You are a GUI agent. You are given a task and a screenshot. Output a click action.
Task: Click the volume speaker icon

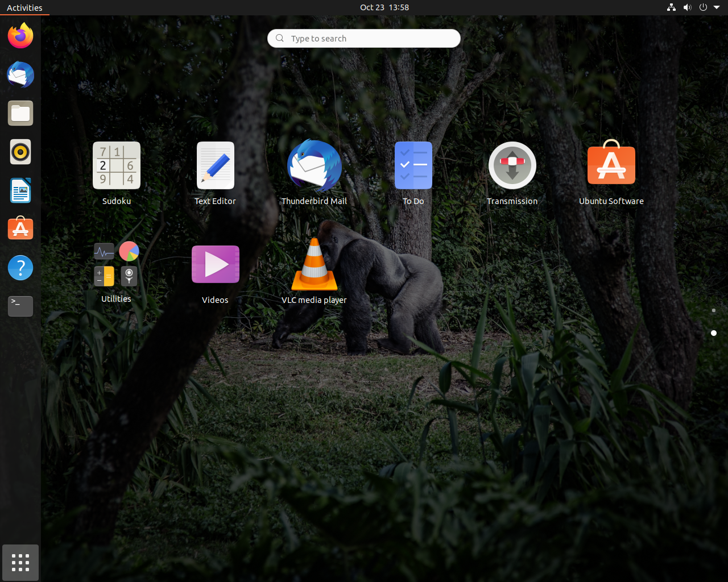(x=687, y=7)
